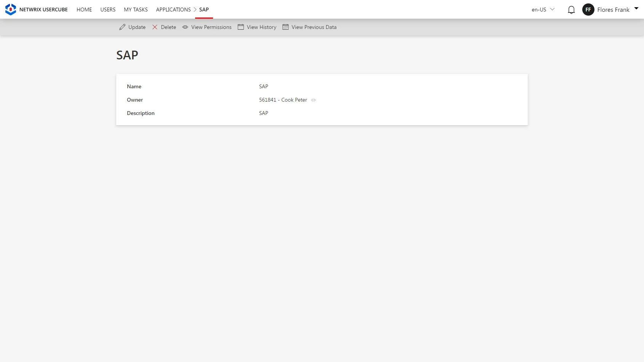Screen dimensions: 644x362
Task: Select the SAP breadcrumb tab
Action: click(204, 10)
